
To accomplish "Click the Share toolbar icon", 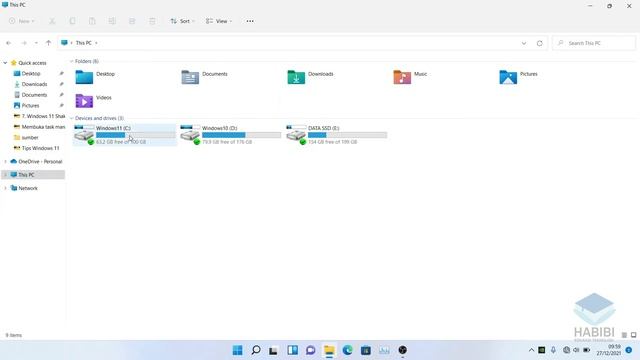I will click(x=132, y=21).
